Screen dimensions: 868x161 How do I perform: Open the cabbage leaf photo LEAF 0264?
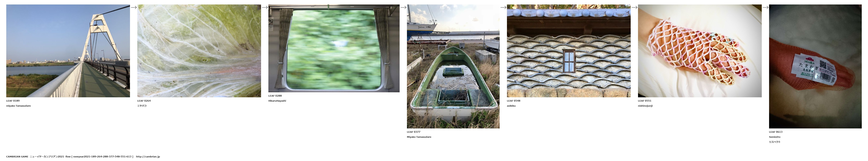(x=199, y=51)
